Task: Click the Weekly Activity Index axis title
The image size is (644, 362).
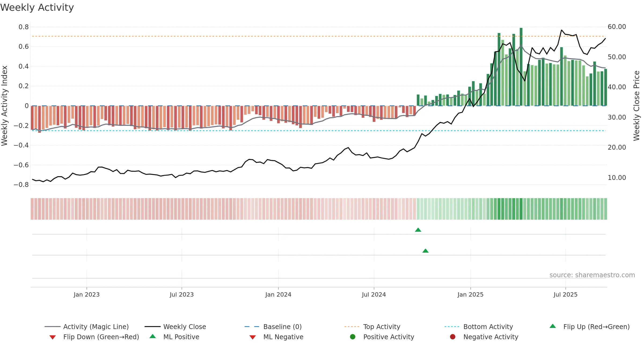Action: 4,106
